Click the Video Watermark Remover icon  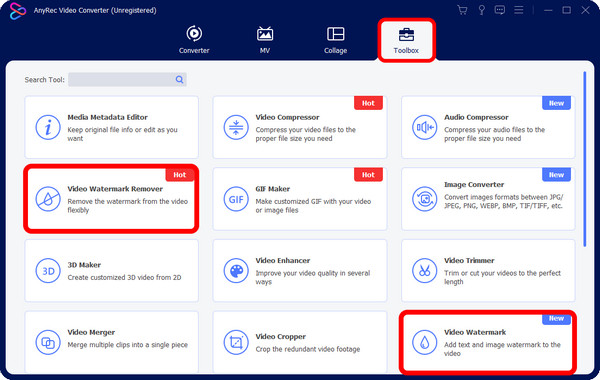pyautogui.click(x=48, y=199)
